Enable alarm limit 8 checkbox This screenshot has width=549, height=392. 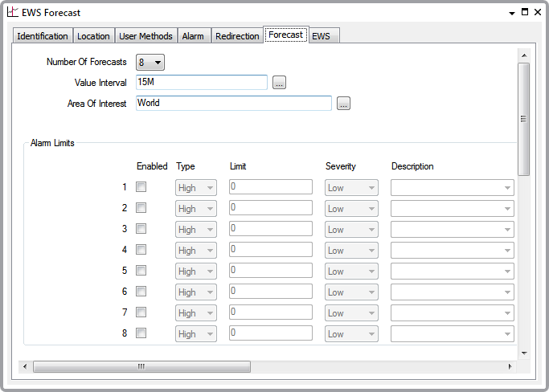(x=141, y=333)
